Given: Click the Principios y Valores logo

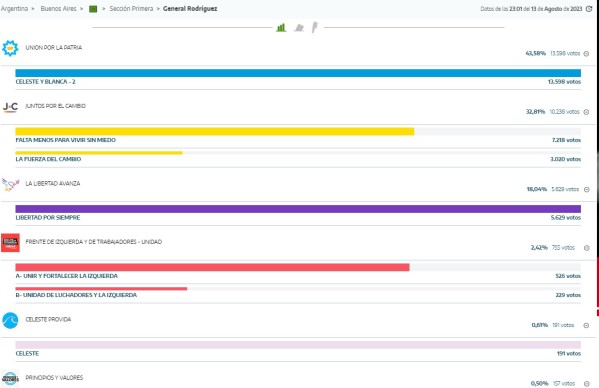Looking at the screenshot, I should point(10,378).
